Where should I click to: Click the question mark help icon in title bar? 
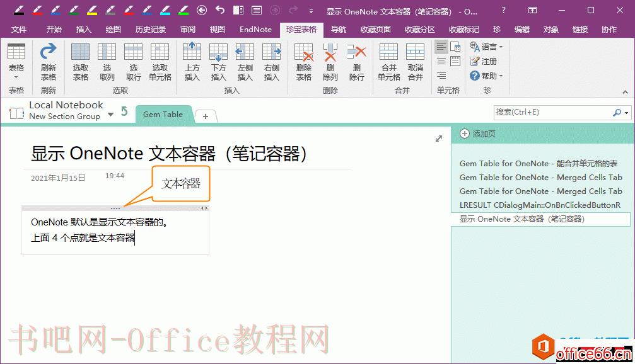(503, 10)
